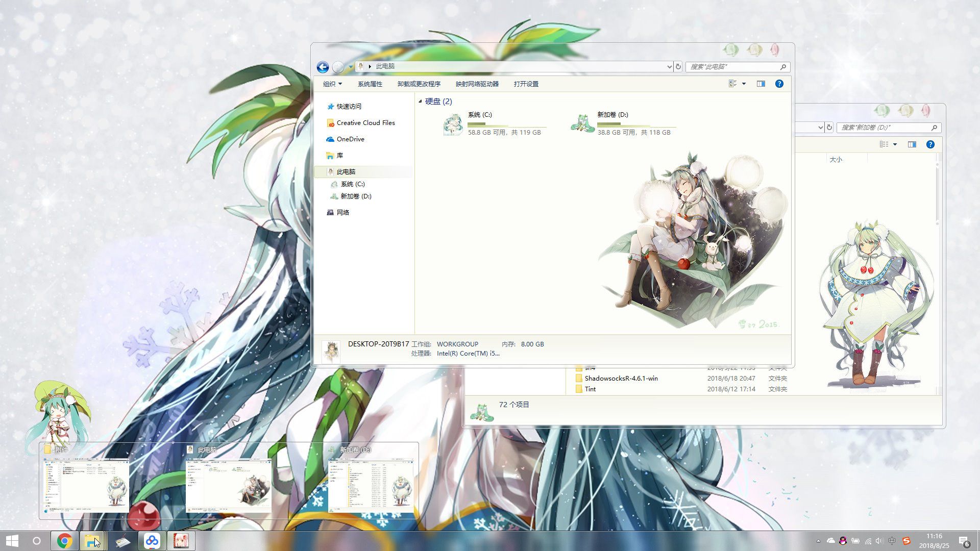Select 新加卷 (D:) in navigation tree
Viewport: 980px width, 551px height.
click(351, 196)
